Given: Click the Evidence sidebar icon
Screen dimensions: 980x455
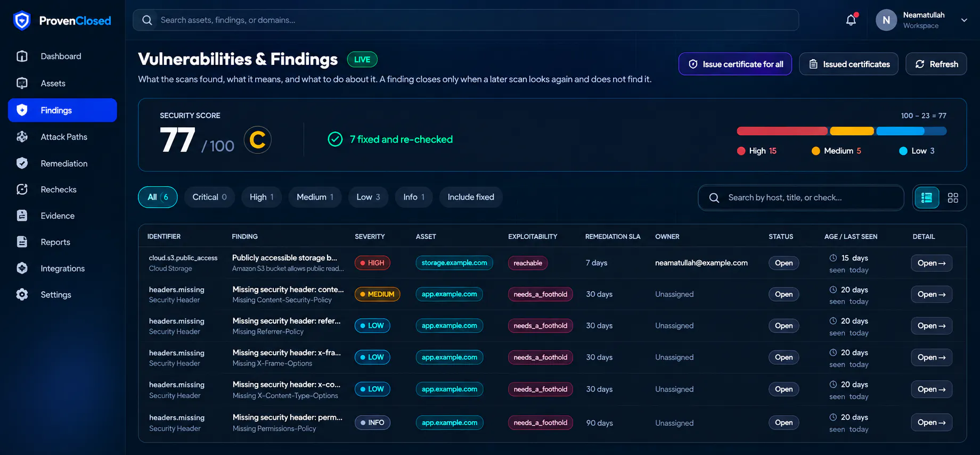Looking at the screenshot, I should click(22, 216).
